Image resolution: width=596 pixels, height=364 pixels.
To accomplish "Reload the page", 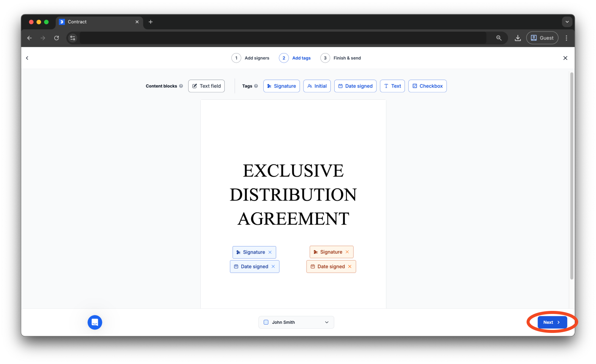I will (57, 38).
